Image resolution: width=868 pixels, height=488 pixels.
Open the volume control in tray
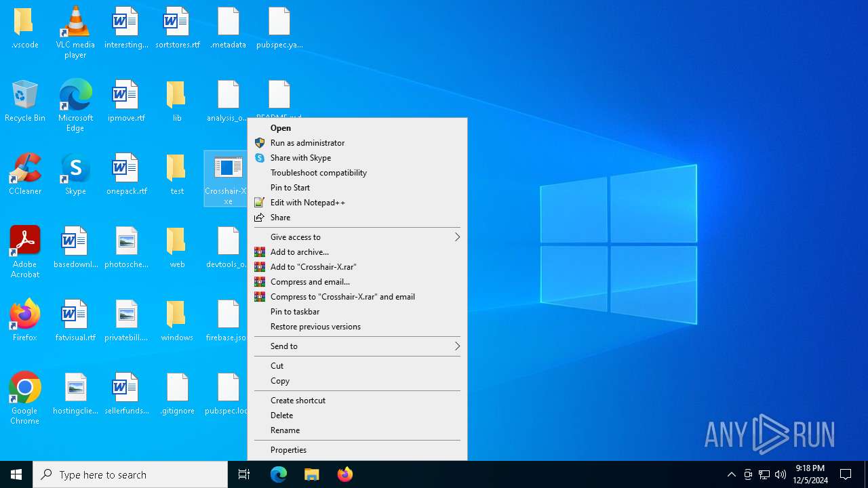[x=781, y=474]
